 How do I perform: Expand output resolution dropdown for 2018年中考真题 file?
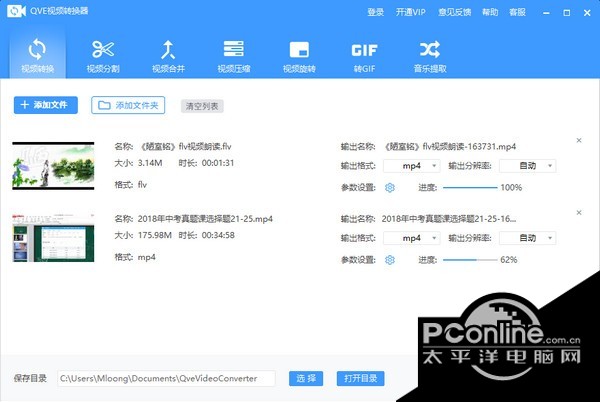pyautogui.click(x=528, y=238)
